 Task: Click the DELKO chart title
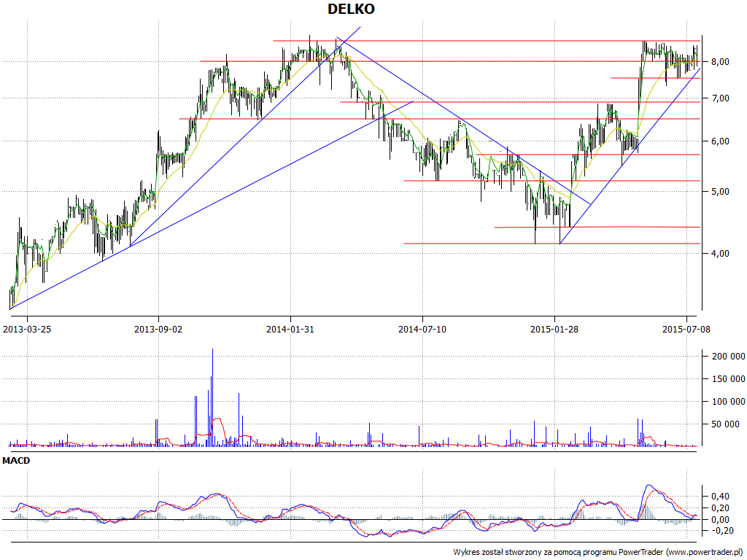tap(351, 9)
